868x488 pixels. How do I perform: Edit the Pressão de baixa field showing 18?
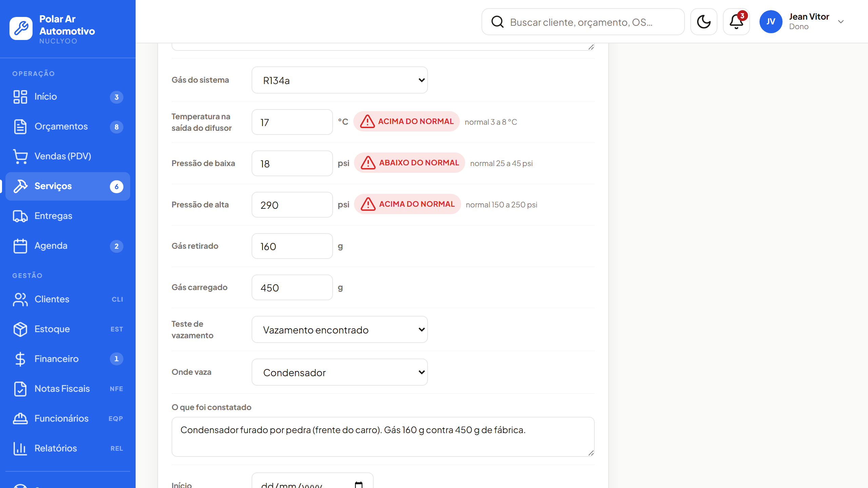pos(292,164)
